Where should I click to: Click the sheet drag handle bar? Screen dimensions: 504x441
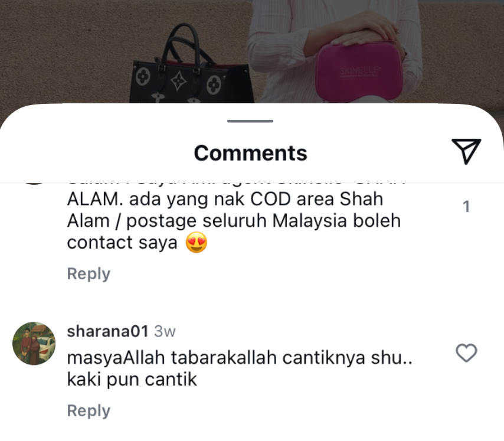click(250, 121)
